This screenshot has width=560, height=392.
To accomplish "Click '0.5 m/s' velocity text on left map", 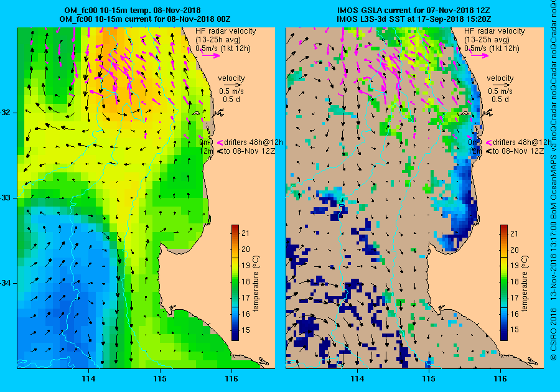I will coord(231,91).
